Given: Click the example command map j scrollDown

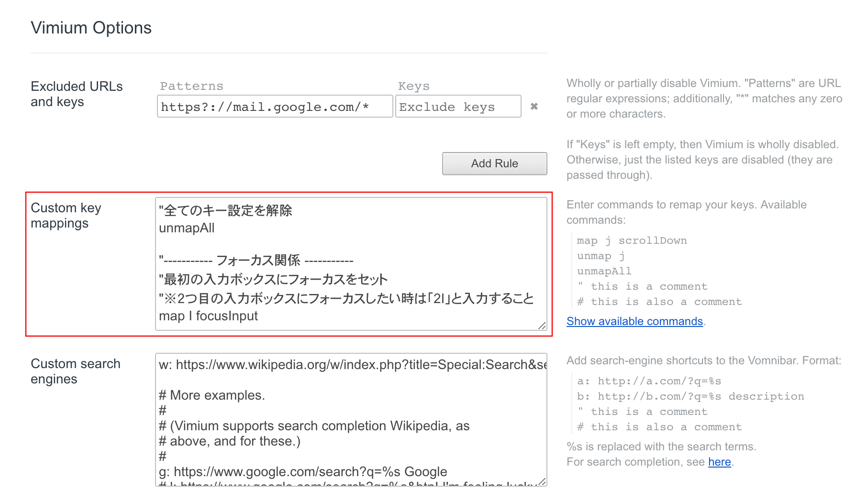Looking at the screenshot, I should [631, 240].
